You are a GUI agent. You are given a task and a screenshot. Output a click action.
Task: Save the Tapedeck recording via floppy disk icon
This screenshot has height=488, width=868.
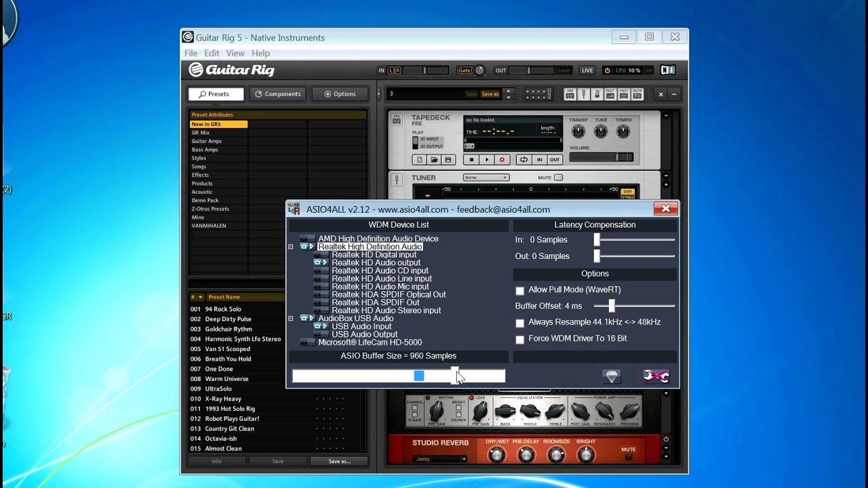pos(448,160)
